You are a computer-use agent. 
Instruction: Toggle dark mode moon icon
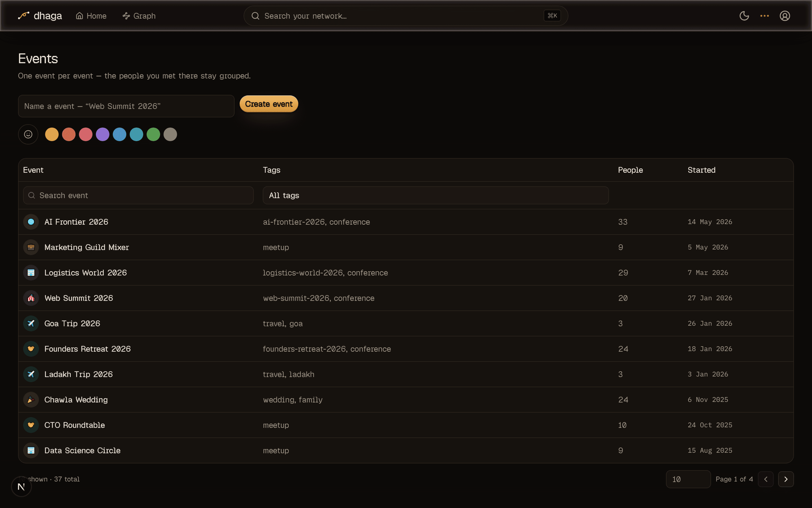click(744, 16)
